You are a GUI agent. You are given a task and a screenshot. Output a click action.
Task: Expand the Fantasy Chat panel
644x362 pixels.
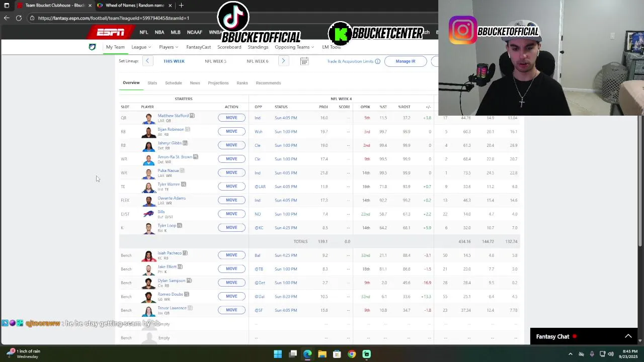[628, 336]
